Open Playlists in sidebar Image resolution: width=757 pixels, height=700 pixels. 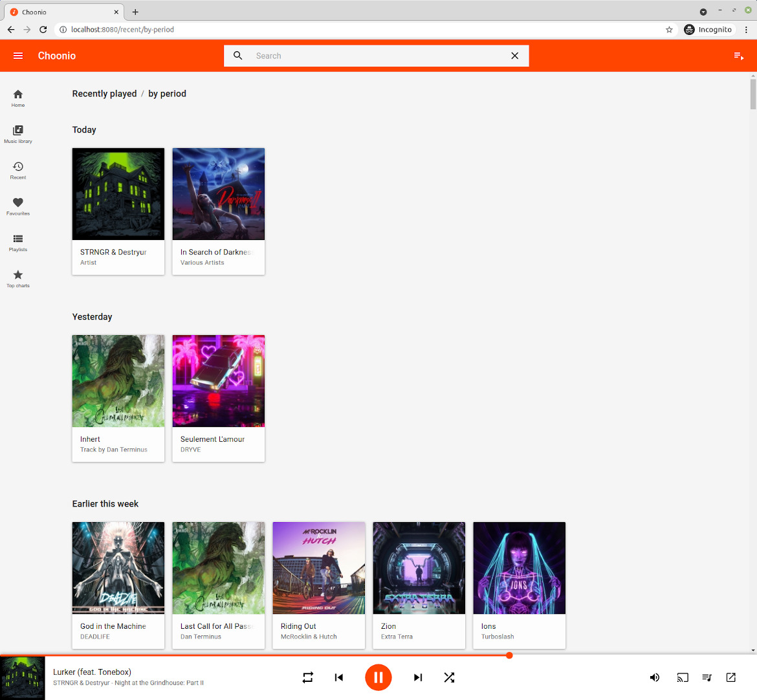coord(18,243)
